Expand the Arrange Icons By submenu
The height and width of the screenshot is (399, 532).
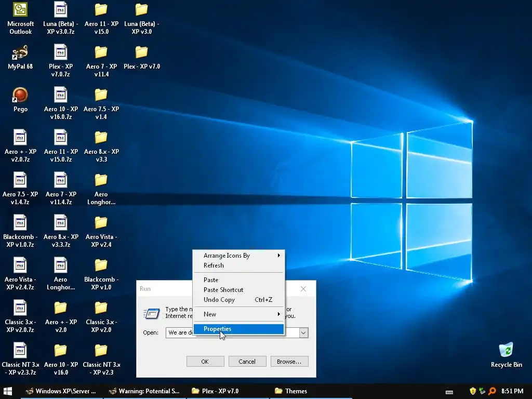[238, 256]
